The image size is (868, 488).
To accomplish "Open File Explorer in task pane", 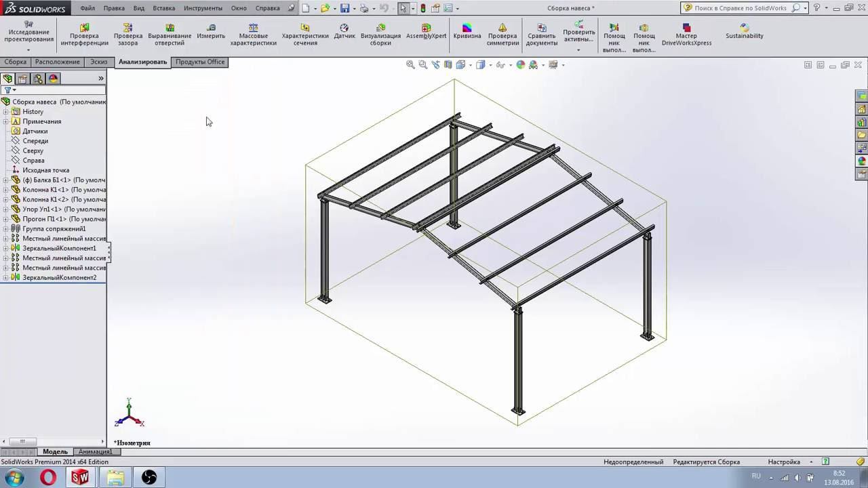I will click(x=862, y=135).
